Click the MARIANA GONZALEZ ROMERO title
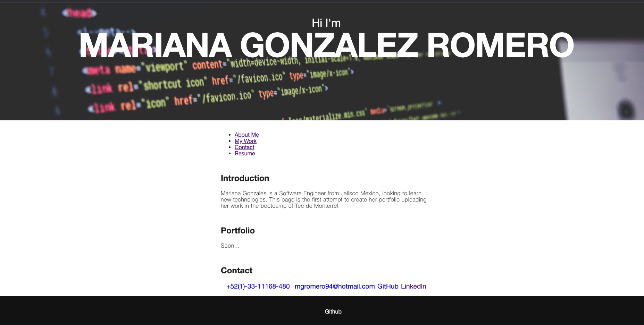 (326, 45)
